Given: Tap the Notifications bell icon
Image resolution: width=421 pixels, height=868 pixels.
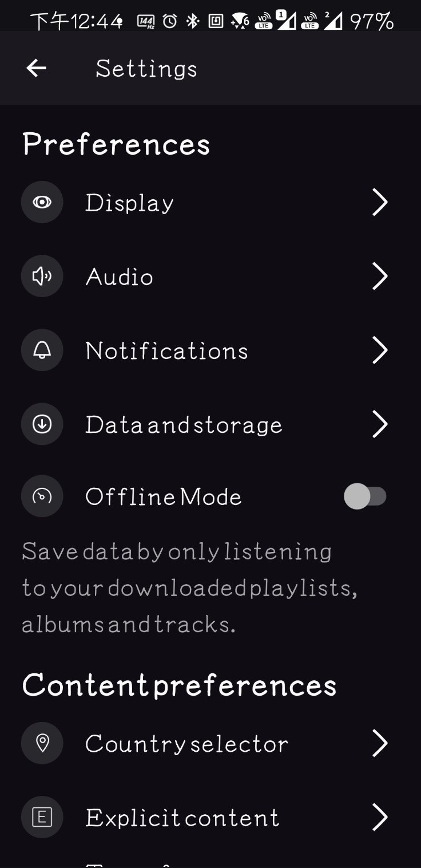Looking at the screenshot, I should (42, 350).
